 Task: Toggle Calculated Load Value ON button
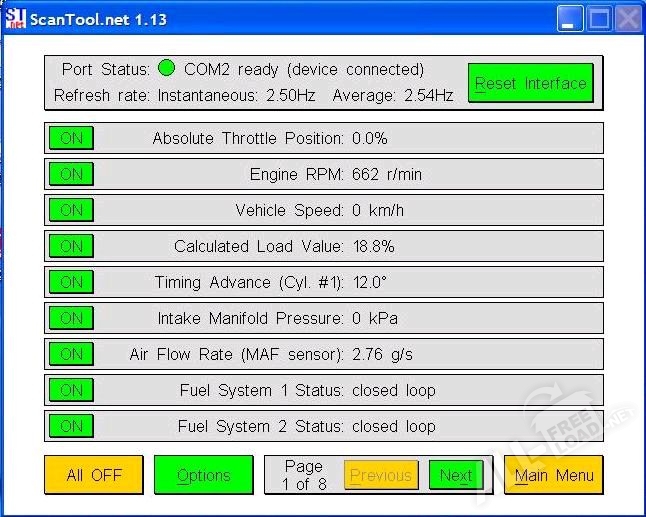point(71,246)
